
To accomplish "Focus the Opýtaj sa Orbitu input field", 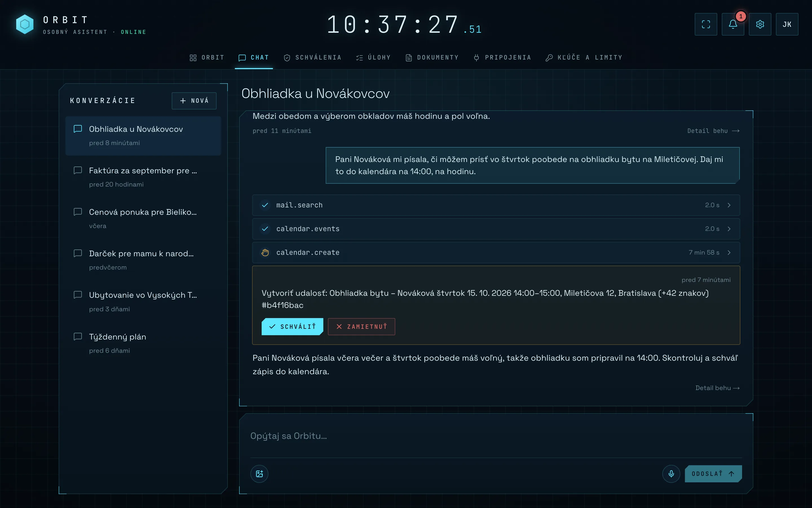I will [x=496, y=436].
